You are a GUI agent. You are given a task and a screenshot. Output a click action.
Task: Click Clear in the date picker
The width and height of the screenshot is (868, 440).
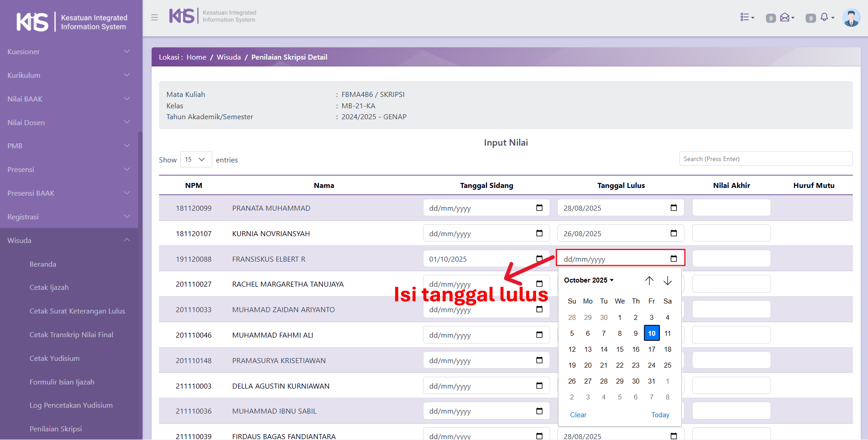pyautogui.click(x=578, y=415)
